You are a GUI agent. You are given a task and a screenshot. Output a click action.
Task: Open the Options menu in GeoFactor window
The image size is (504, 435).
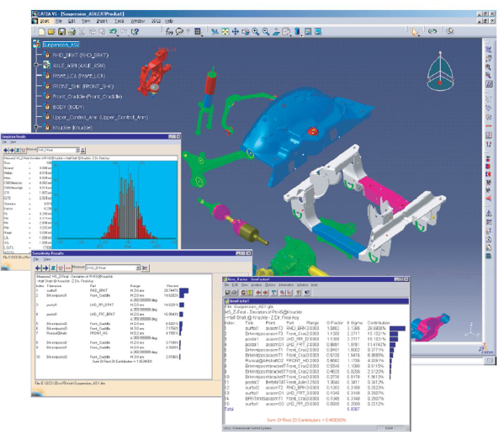tap(270, 285)
